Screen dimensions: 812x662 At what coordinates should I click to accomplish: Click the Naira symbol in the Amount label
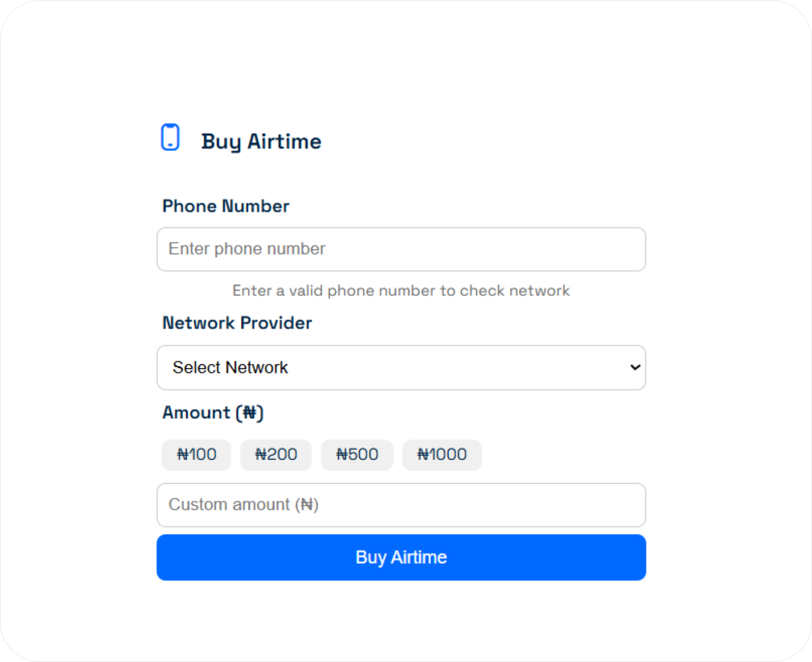[x=250, y=412]
